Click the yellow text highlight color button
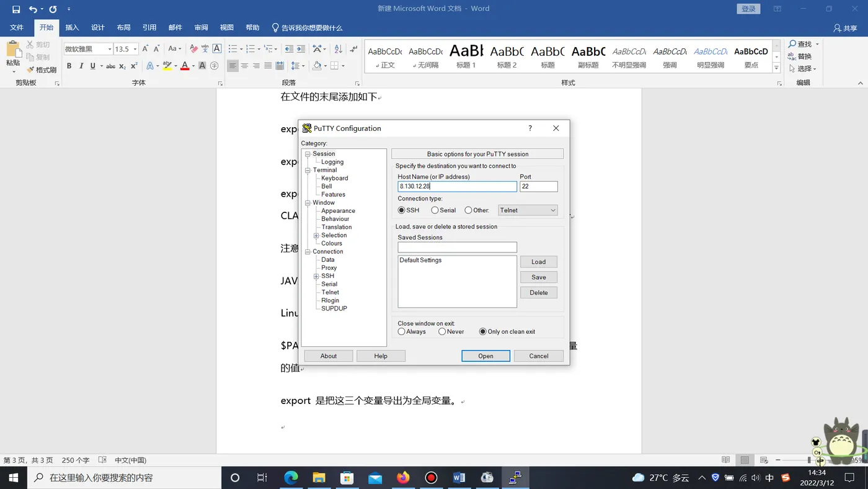 tap(167, 66)
